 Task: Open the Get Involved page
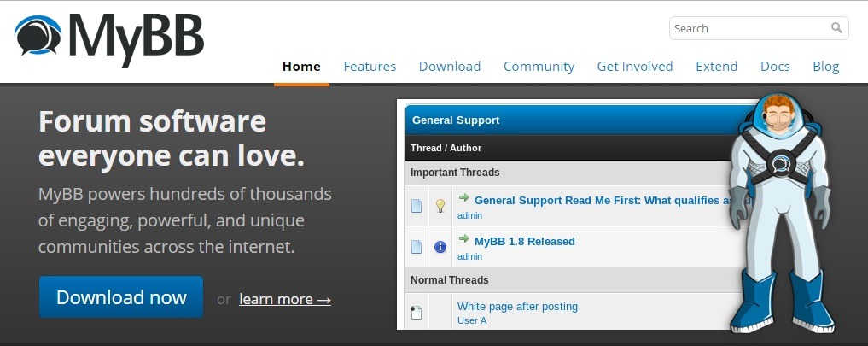(634, 67)
